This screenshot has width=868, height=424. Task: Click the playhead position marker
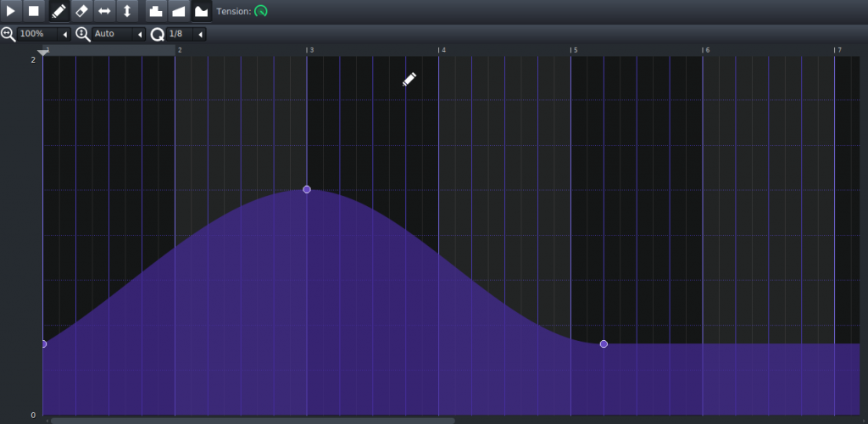42,53
